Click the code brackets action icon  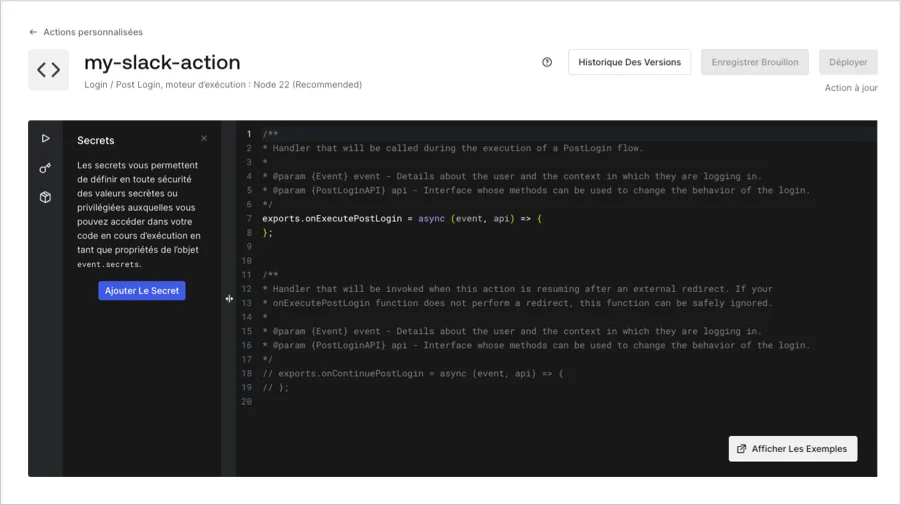click(48, 70)
